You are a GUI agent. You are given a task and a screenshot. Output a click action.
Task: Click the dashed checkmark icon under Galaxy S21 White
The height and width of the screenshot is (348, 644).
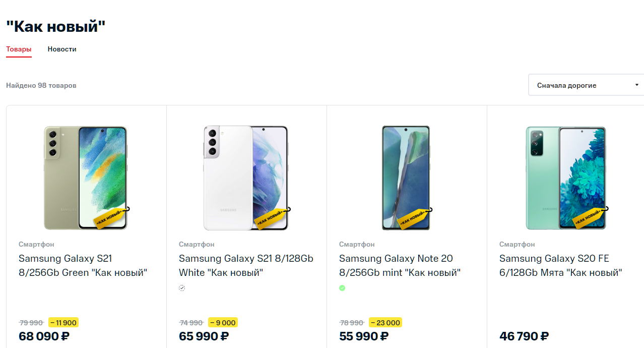point(182,288)
